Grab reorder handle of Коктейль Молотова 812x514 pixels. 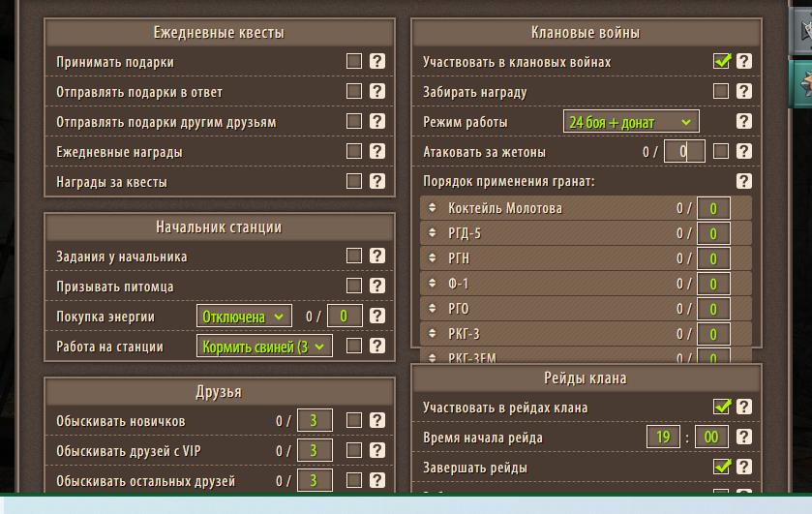pos(433,208)
